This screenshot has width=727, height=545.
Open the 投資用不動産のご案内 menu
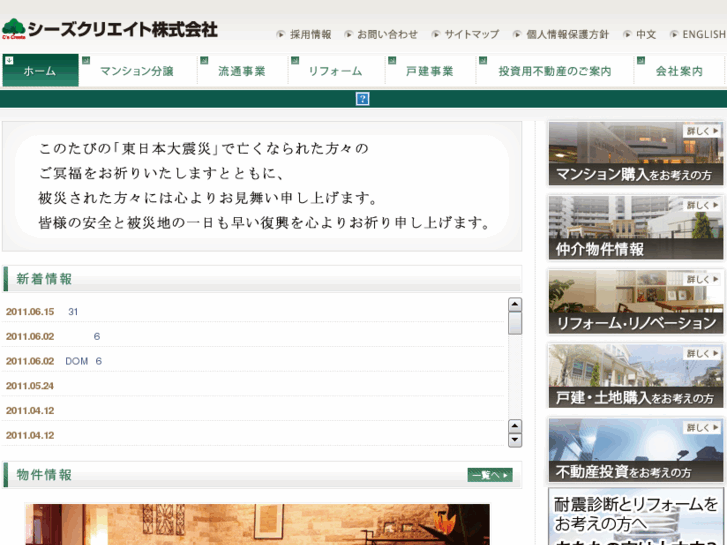(x=555, y=71)
